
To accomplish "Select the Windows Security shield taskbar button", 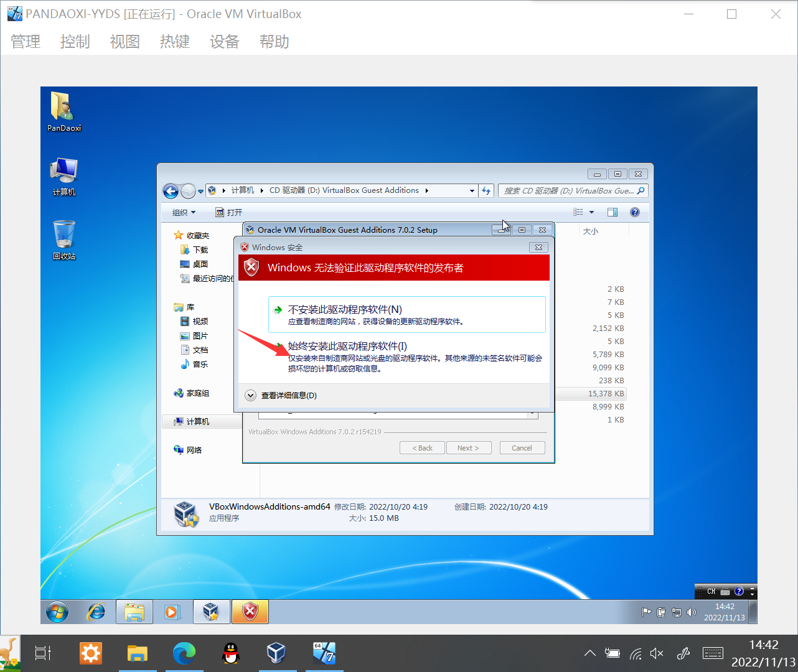I will [x=250, y=612].
